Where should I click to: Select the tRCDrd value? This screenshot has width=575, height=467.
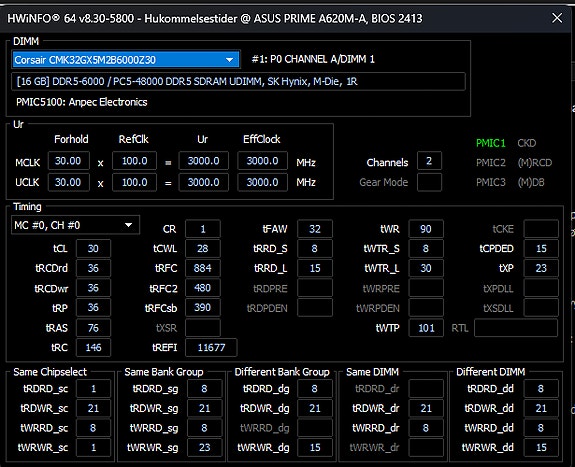(x=93, y=268)
